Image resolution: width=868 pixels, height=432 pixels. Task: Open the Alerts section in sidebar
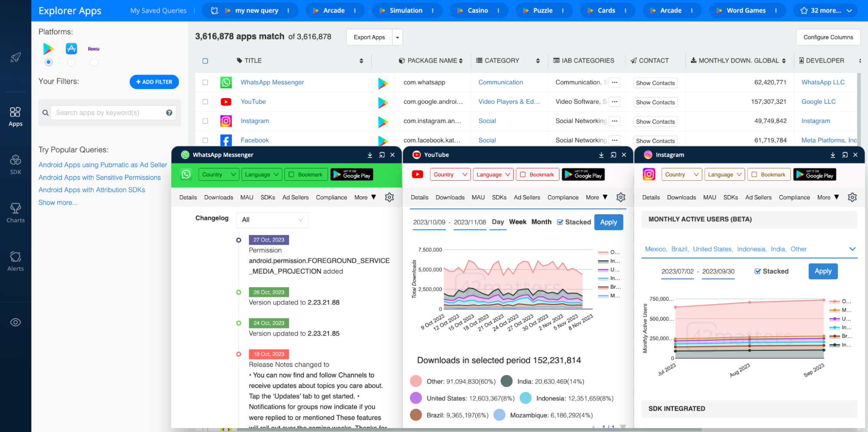pos(15,261)
